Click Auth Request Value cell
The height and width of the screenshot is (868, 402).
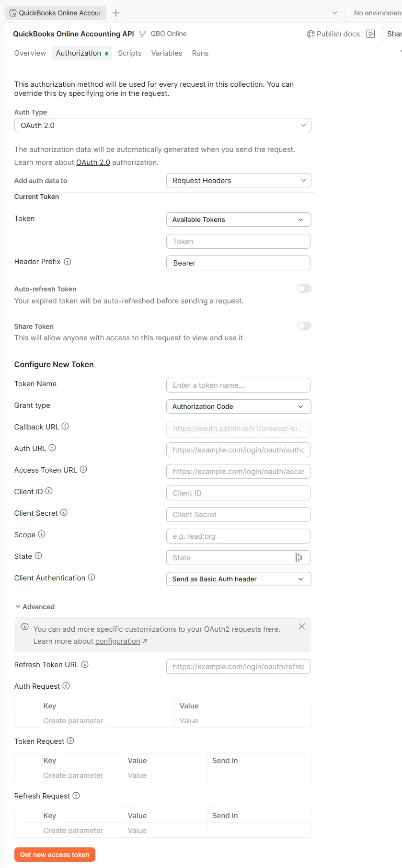click(243, 721)
